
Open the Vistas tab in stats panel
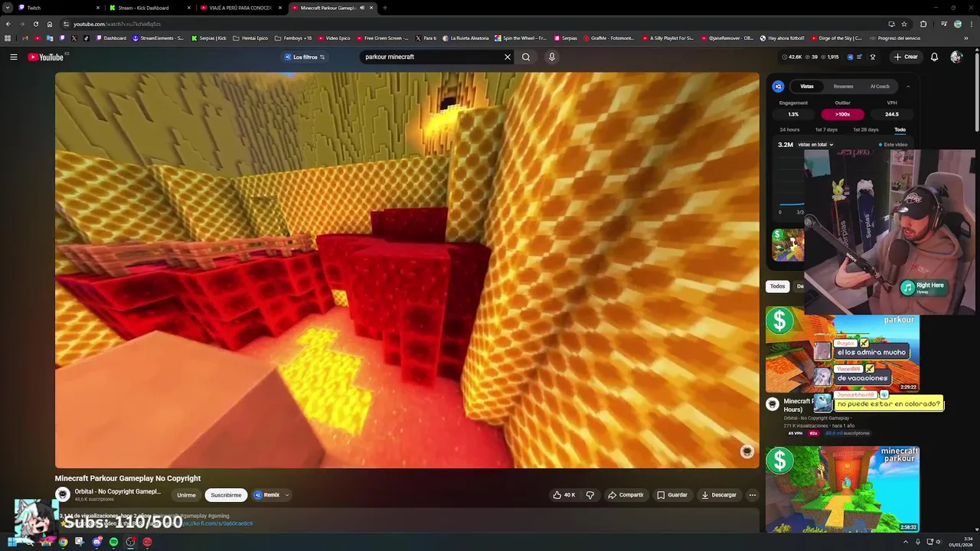[x=807, y=86]
